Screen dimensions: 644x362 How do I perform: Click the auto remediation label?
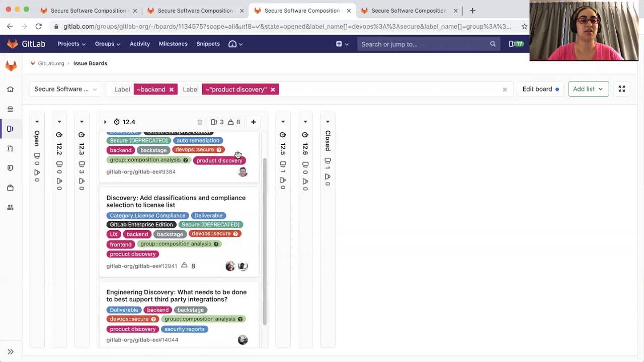[198, 140]
